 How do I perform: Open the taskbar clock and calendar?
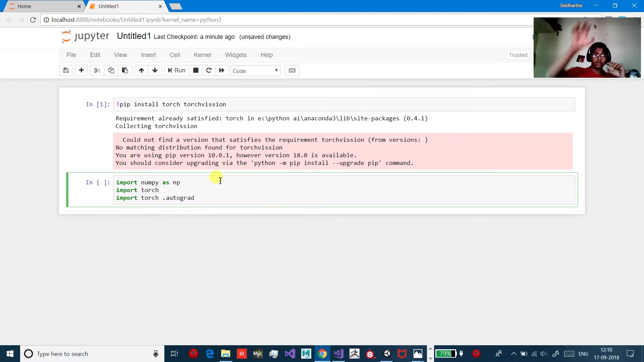point(606,354)
